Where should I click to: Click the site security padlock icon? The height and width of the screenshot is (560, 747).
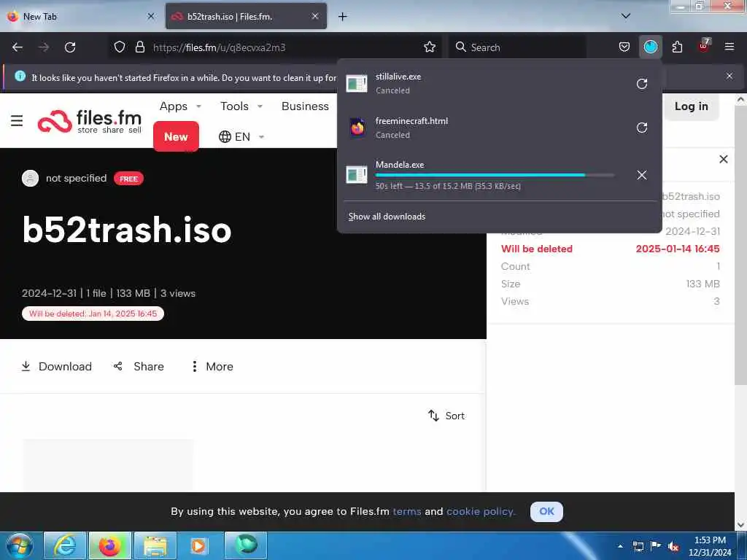click(139, 47)
